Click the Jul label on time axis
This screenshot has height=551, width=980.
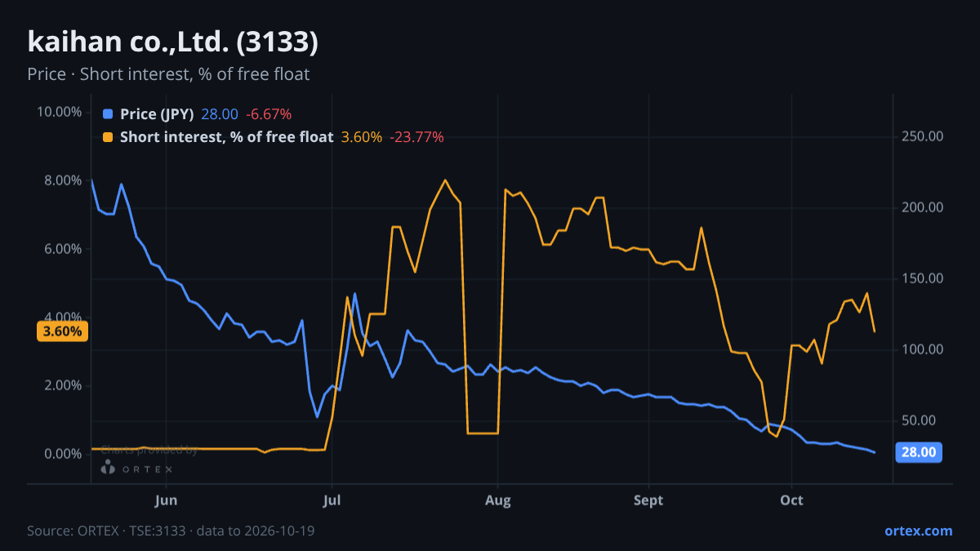pos(332,500)
